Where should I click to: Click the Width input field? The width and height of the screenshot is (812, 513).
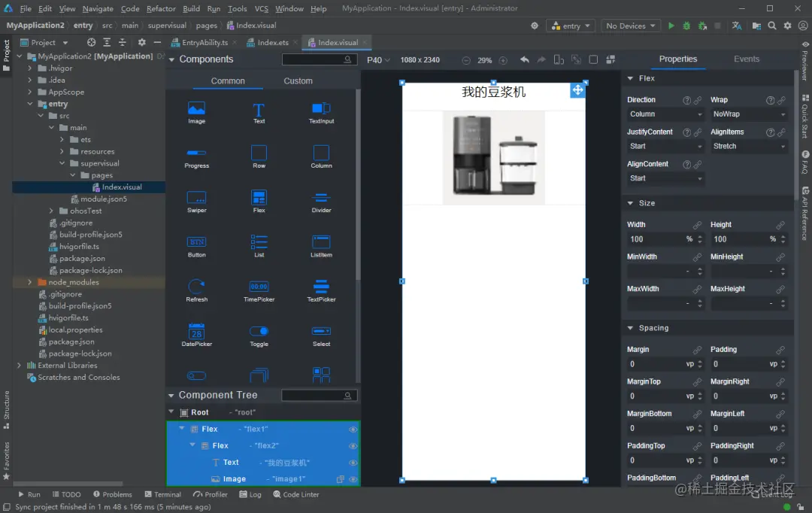coord(654,239)
